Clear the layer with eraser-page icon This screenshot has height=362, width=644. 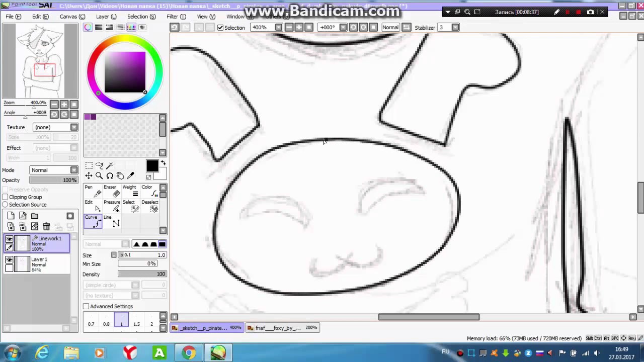(x=35, y=227)
